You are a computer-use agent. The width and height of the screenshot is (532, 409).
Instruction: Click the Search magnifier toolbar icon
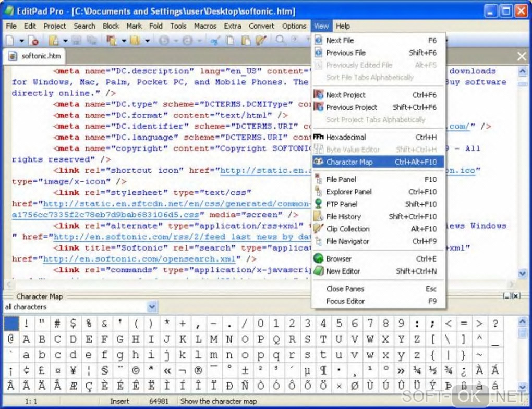click(x=281, y=40)
